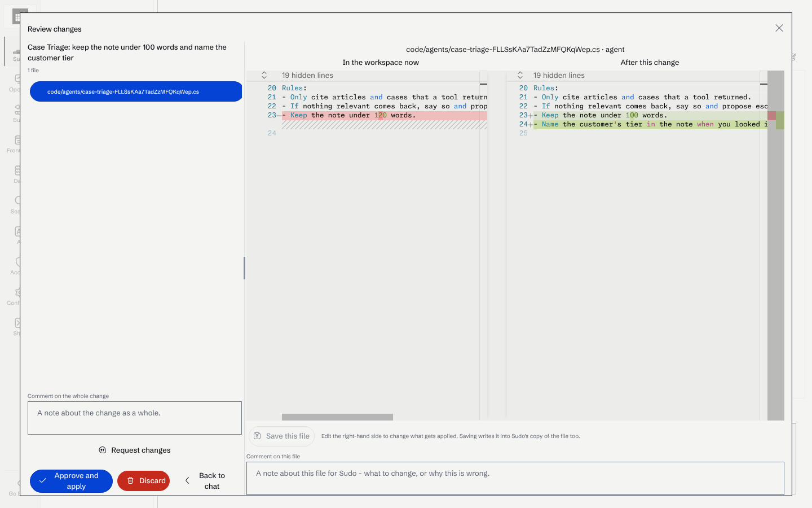
Task: Close the Review changes dialog
Action: [x=779, y=28]
